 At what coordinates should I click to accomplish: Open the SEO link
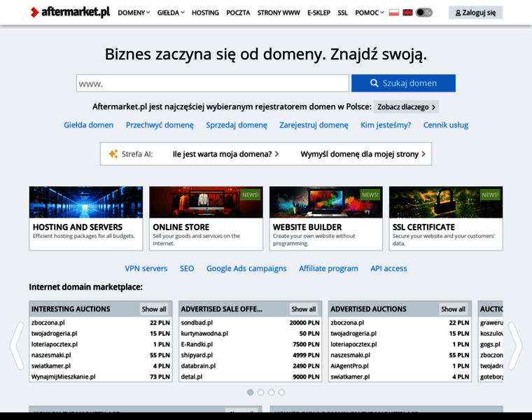click(187, 268)
